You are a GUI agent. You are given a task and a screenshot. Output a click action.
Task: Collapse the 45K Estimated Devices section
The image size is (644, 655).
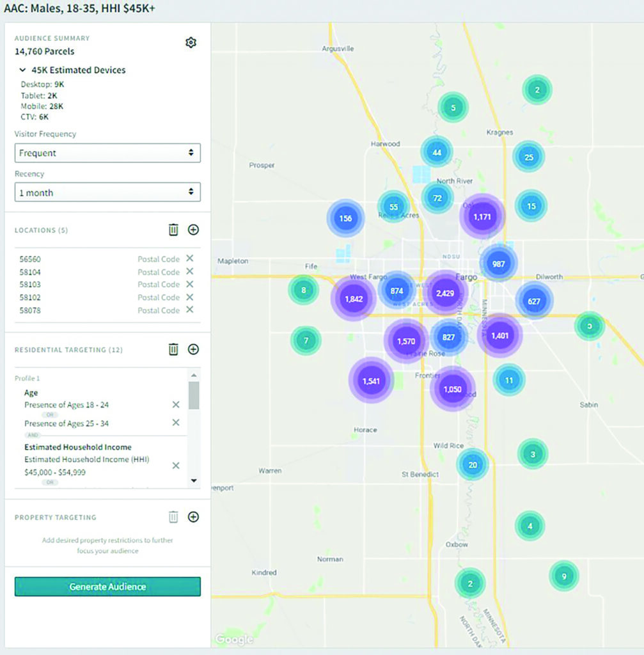coord(23,70)
